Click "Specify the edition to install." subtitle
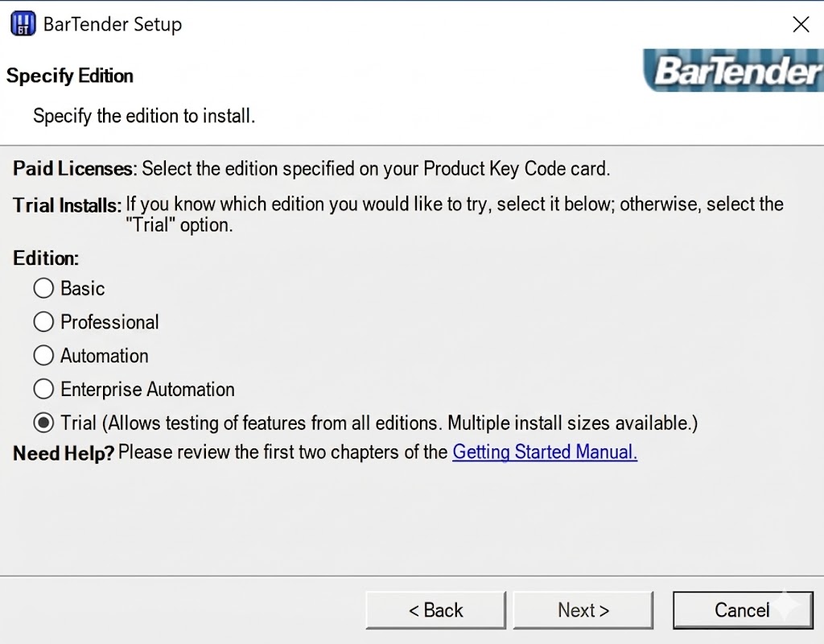The image size is (824, 644). [144, 116]
